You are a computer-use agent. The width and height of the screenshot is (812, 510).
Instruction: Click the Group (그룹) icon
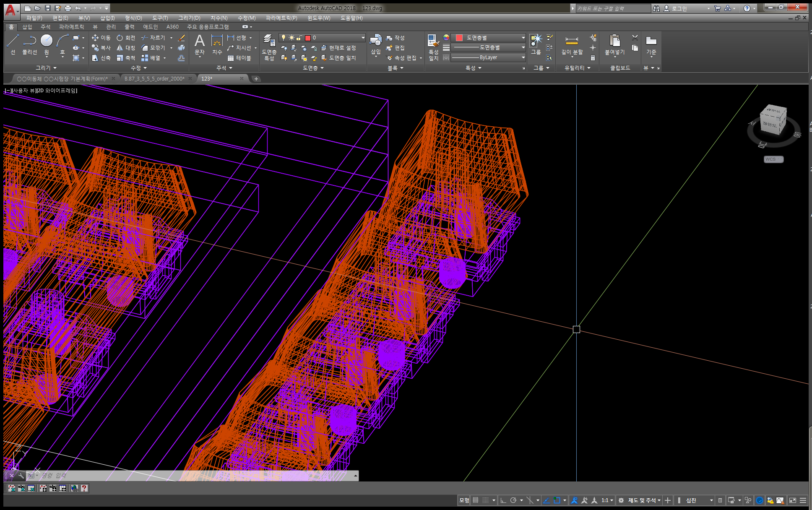point(536,44)
